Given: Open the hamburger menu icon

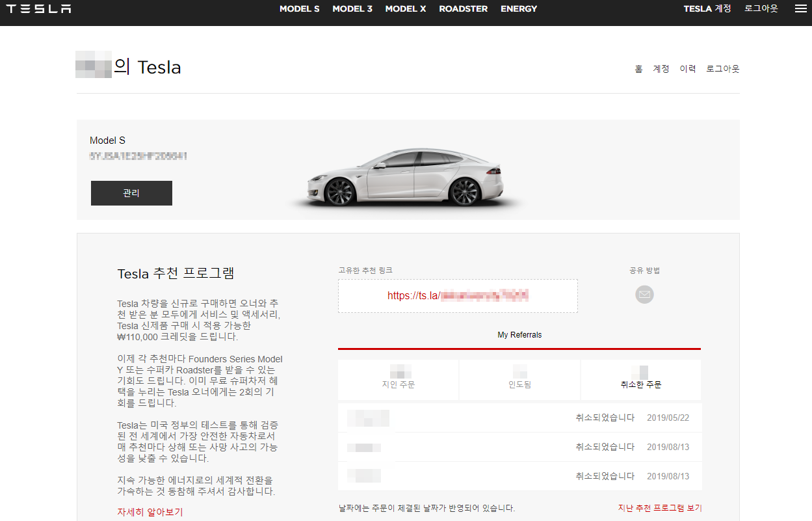Looking at the screenshot, I should point(800,9).
